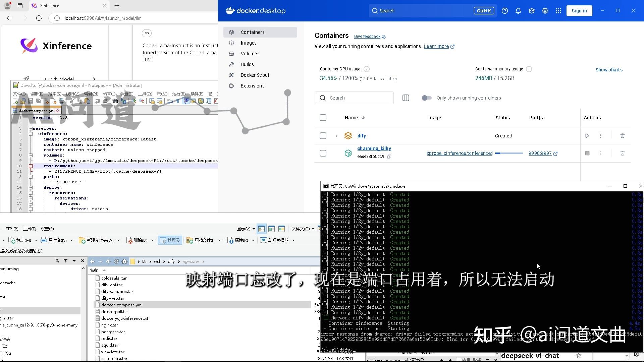
Task: Click the Sign in button in Docker Desktop
Action: click(x=579, y=11)
